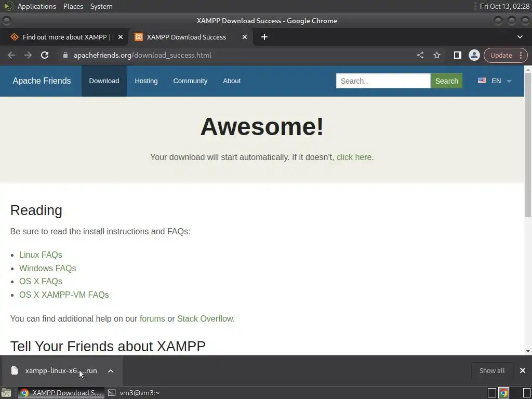The height and width of the screenshot is (399, 532).
Task: Open the Places menu
Action: [73, 6]
